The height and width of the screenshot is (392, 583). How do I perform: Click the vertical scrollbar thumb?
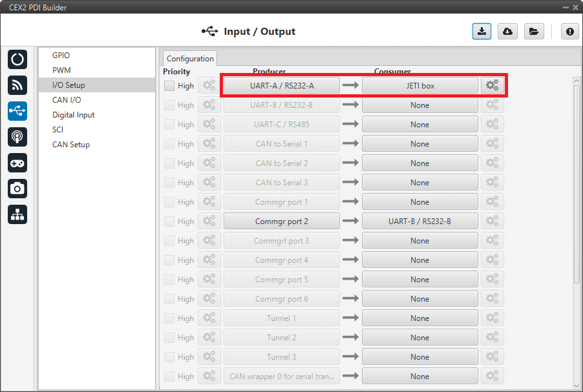(577, 184)
